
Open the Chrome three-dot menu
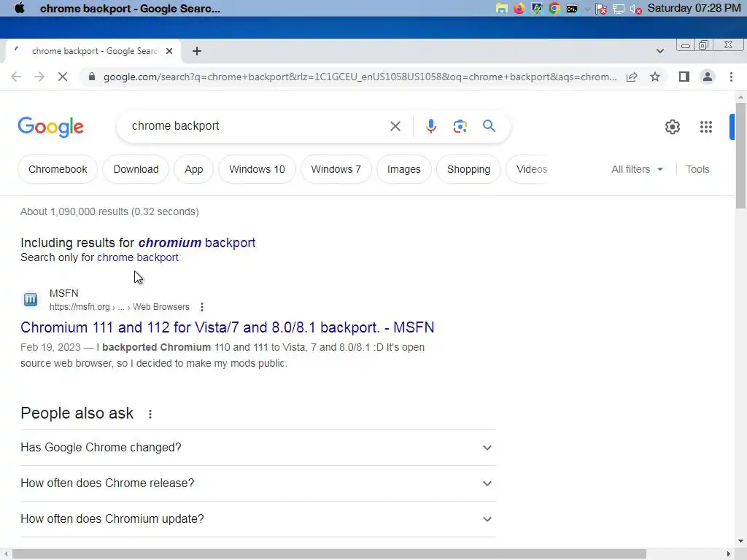[731, 77]
